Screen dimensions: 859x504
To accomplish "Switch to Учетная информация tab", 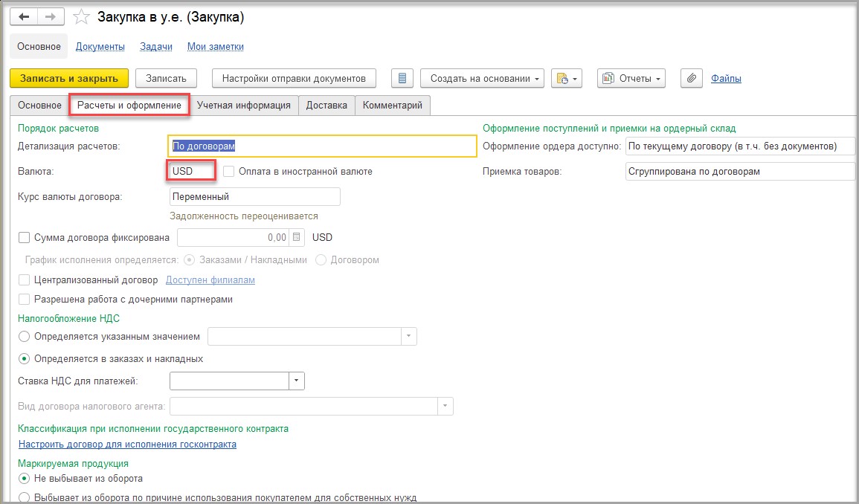I will (x=244, y=106).
